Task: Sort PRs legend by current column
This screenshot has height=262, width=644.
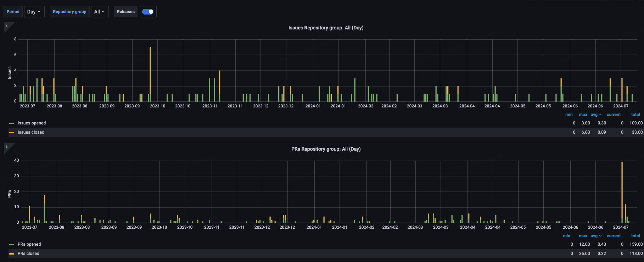Action: 614,236
